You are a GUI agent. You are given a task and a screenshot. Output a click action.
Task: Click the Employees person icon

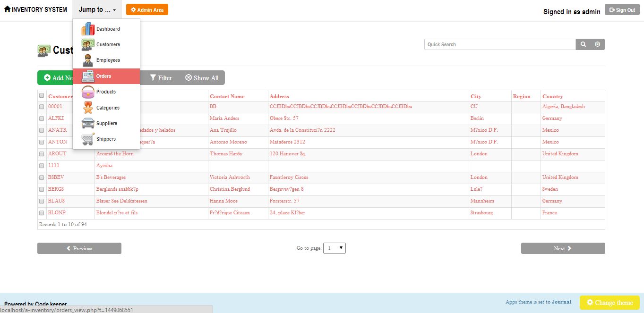pos(88,60)
